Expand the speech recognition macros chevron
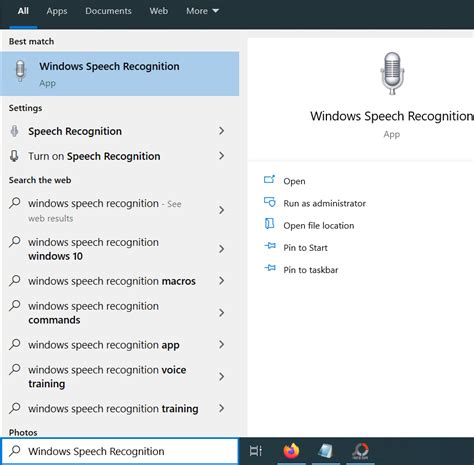The image size is (474, 465). [x=221, y=281]
